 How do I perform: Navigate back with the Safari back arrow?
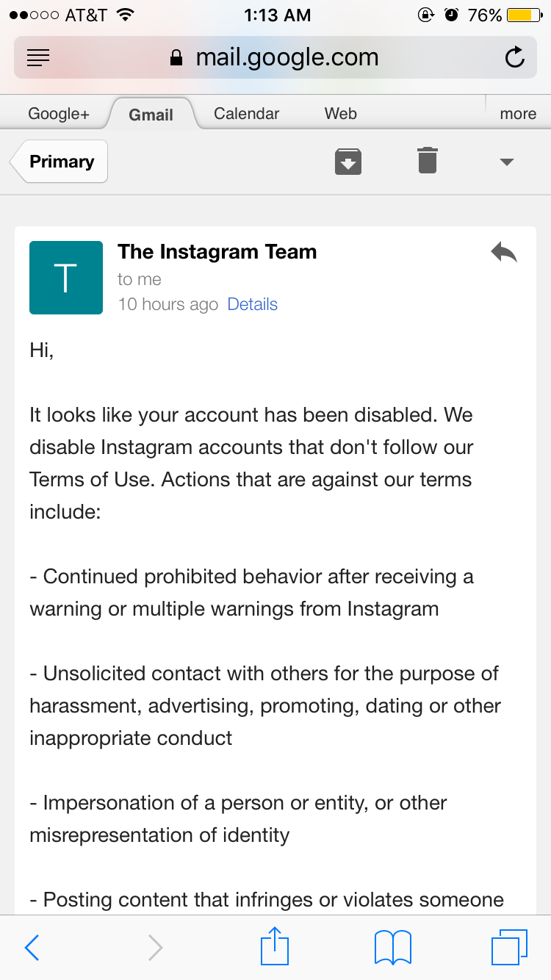pyautogui.click(x=32, y=947)
